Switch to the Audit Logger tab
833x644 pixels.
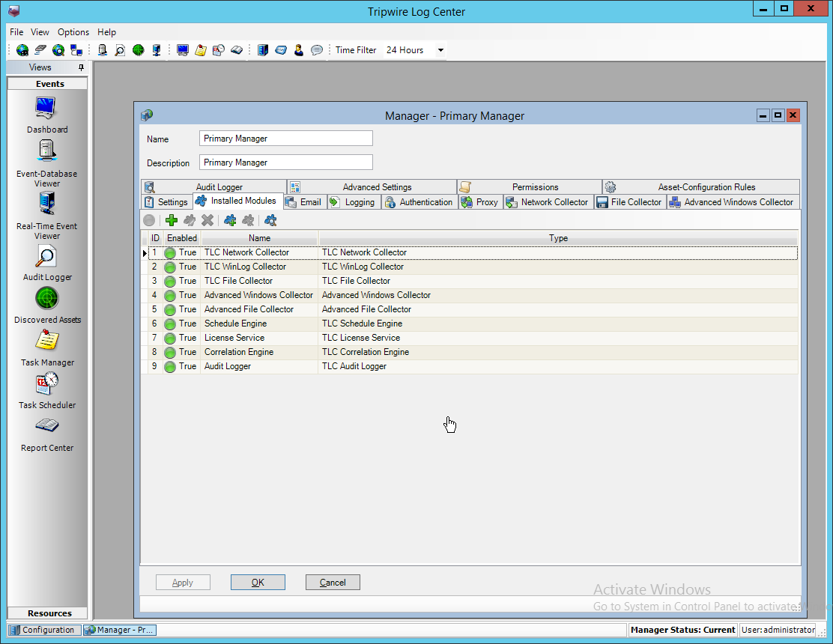point(213,187)
